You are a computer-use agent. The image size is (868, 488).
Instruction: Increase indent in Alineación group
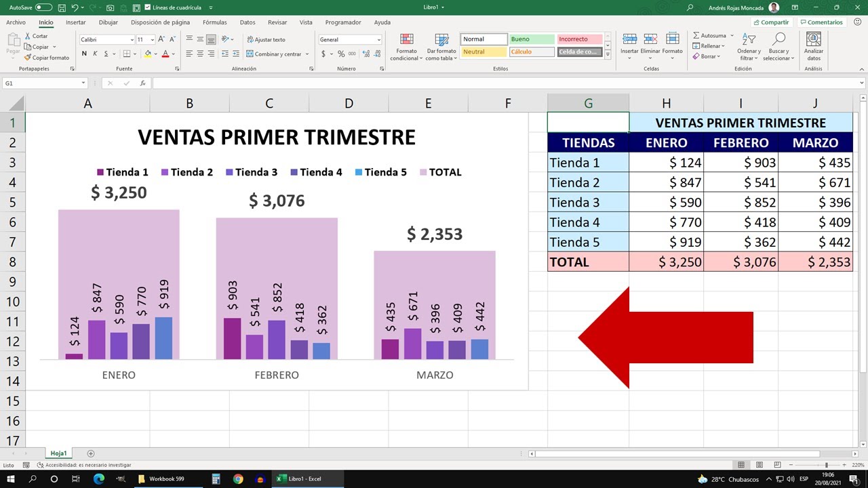pyautogui.click(x=236, y=54)
